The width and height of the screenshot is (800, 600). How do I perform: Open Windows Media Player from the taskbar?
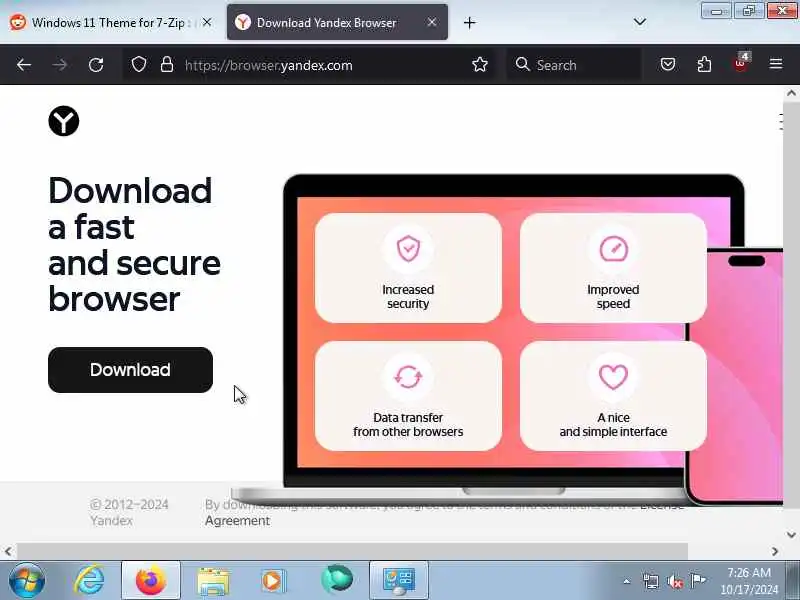273,581
